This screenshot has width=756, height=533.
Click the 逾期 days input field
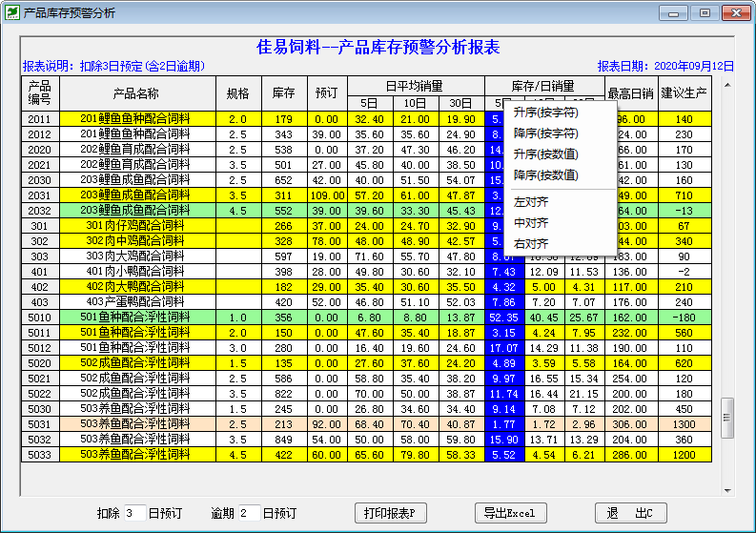click(x=249, y=513)
